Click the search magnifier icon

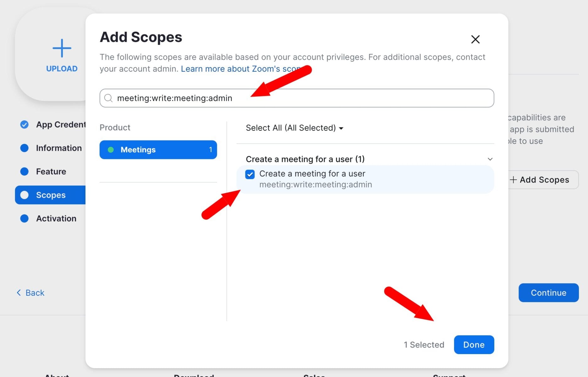click(x=108, y=98)
